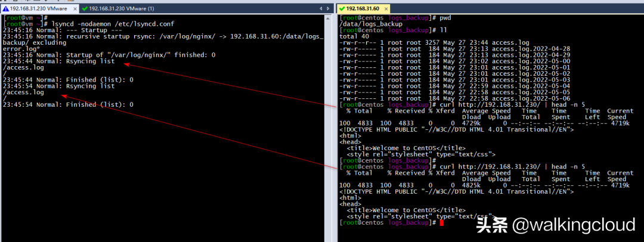Close the first 192.168.31.230 VMware tab
Image resolution: width=644 pixels, height=242 pixels.
(x=76, y=9)
